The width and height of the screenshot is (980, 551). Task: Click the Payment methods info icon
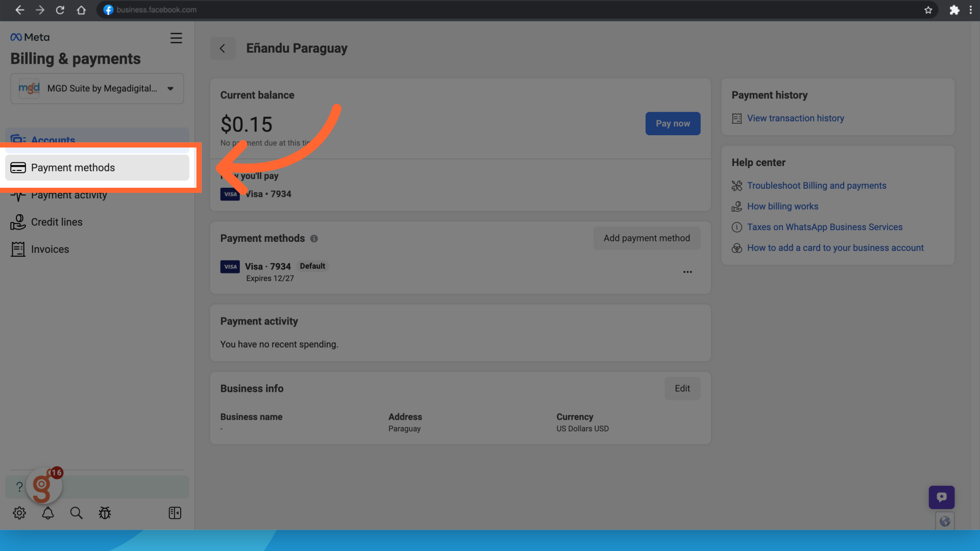(x=314, y=238)
